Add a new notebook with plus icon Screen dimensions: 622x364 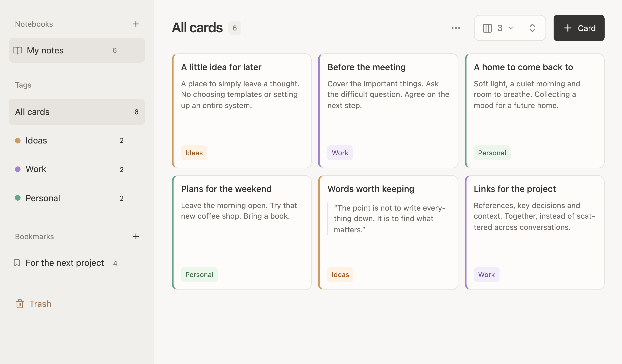coord(136,24)
